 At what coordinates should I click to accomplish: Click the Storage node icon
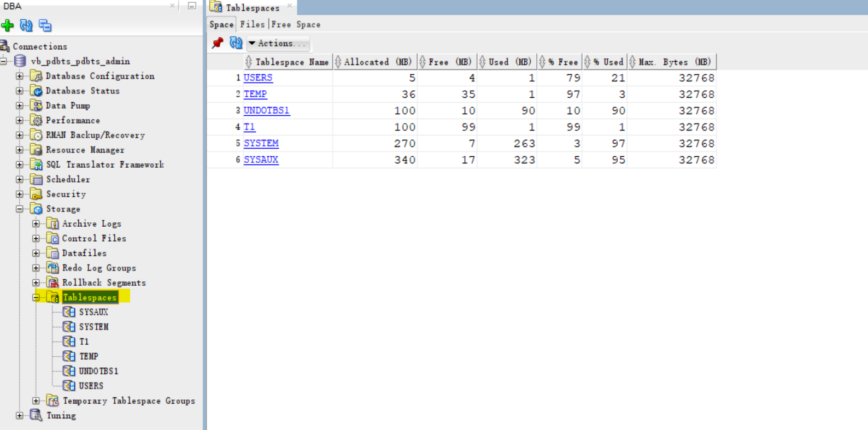coord(37,209)
